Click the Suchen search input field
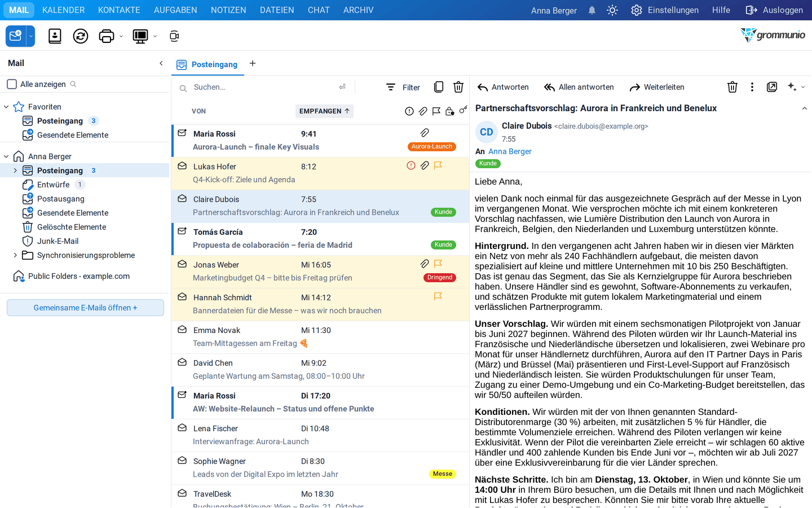 (264, 87)
